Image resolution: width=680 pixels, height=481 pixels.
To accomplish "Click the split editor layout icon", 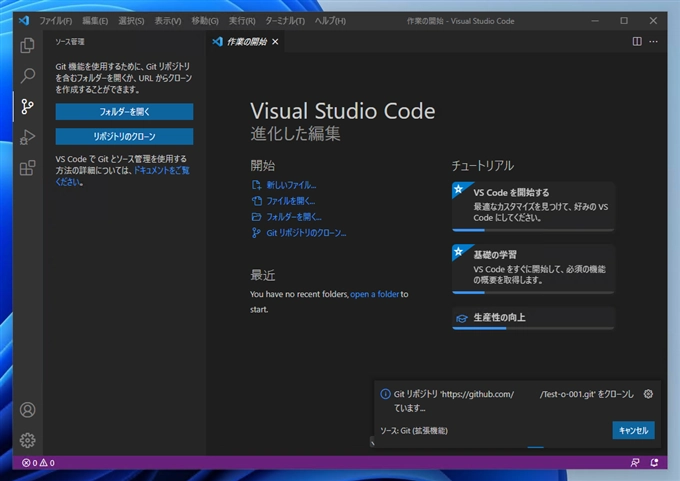I will click(x=637, y=42).
